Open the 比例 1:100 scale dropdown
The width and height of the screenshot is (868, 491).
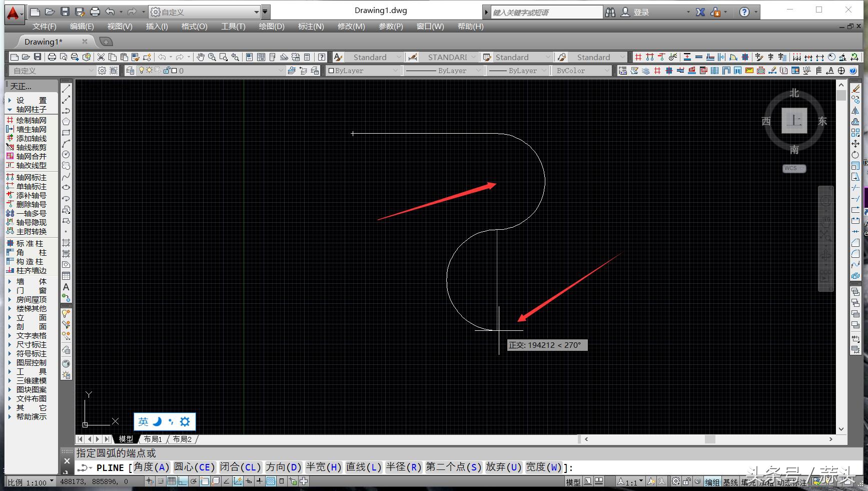[31, 482]
